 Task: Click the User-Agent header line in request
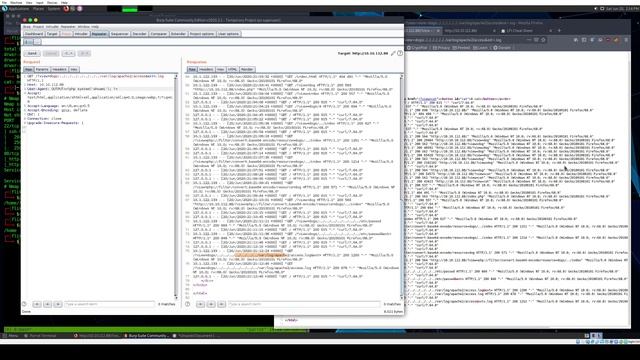72,89
